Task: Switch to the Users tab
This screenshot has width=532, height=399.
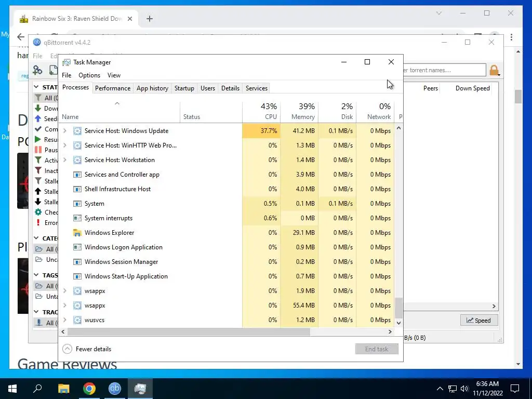Action: tap(208, 88)
